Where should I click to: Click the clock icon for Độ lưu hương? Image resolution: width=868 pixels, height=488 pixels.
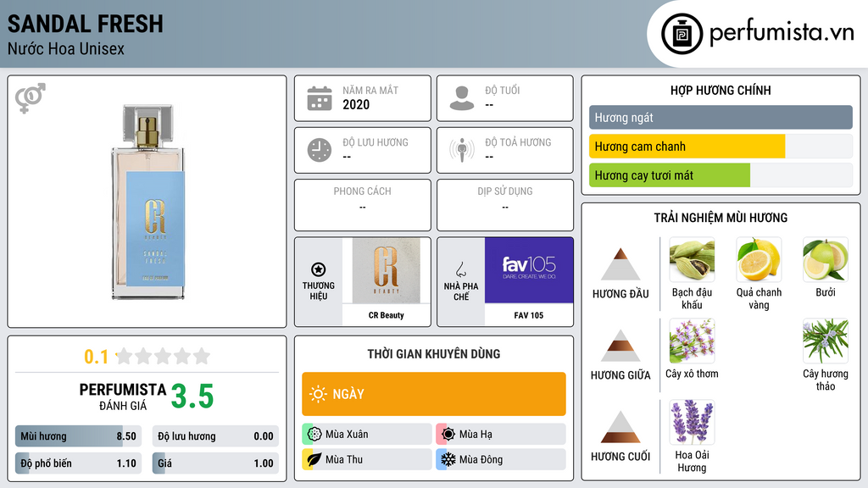(320, 150)
